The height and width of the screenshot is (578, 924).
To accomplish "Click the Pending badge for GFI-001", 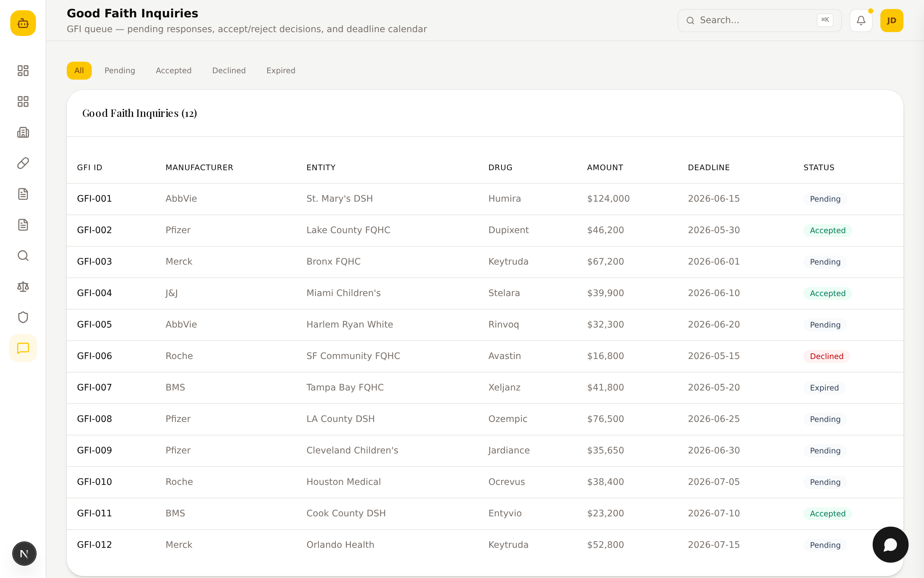I will coord(825,199).
